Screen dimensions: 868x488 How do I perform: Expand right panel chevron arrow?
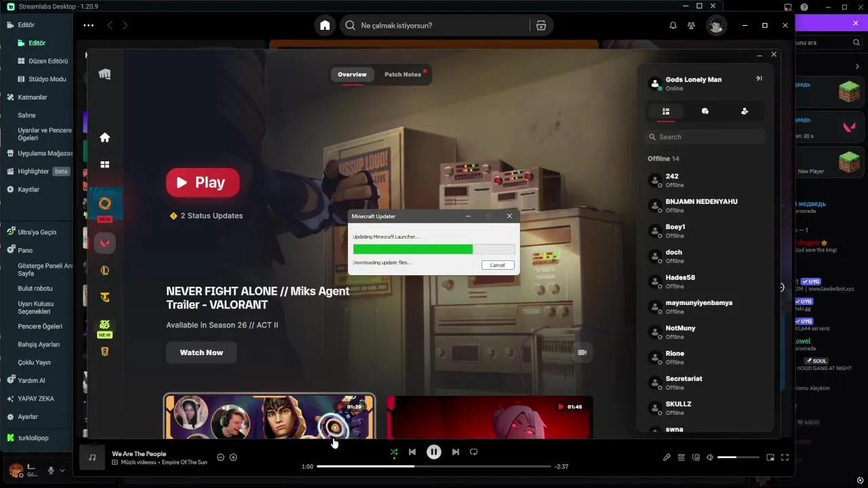pos(857,66)
